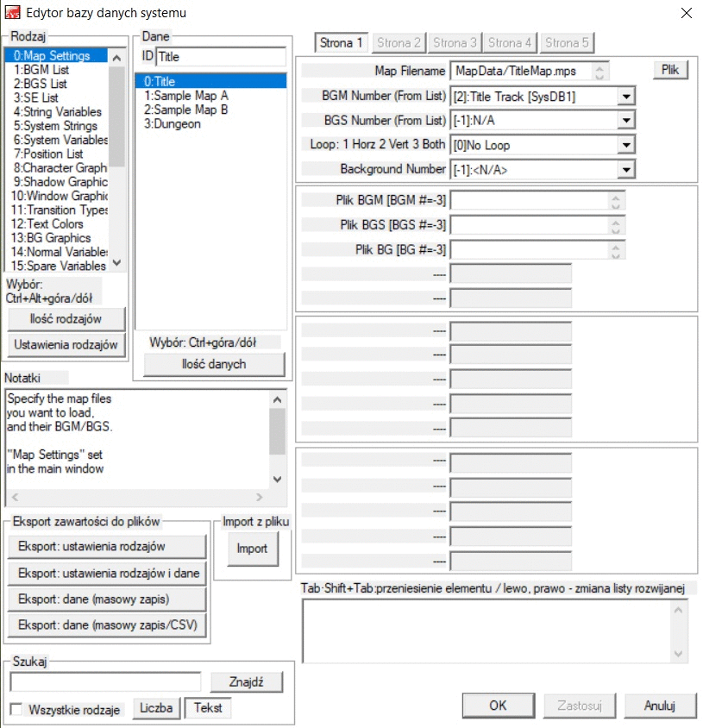Select 1:Sample Map A in data list
Viewport: 703px width, 728px height.
[x=185, y=96]
